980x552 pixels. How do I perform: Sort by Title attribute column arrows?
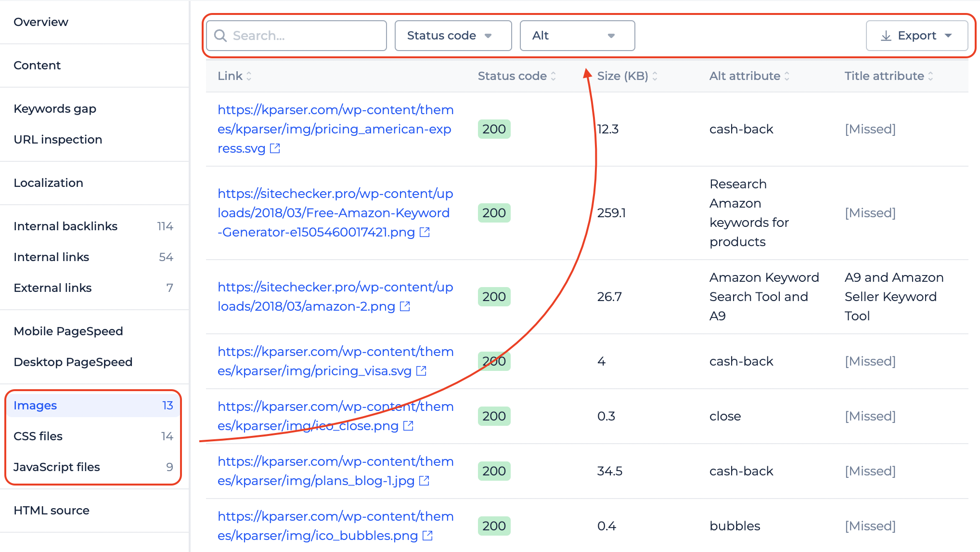(x=930, y=76)
